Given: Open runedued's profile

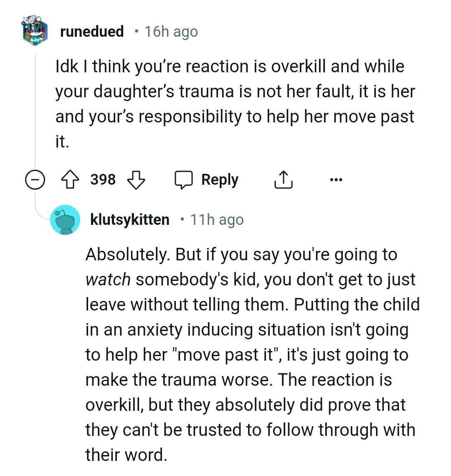Looking at the screenshot, I should click(x=92, y=31).
